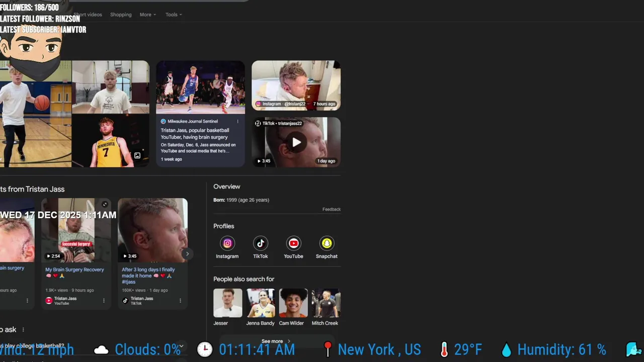Click the 29°F temperature reading

tap(468, 349)
